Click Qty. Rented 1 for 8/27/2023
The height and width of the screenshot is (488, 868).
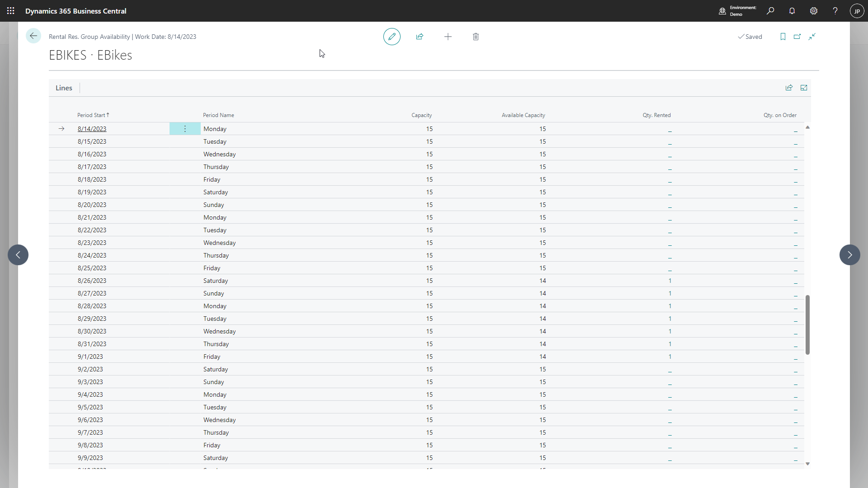click(x=670, y=293)
